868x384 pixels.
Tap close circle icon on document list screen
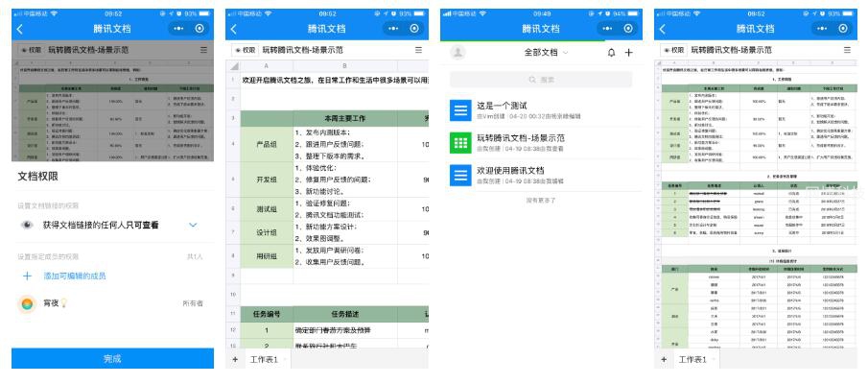click(628, 29)
